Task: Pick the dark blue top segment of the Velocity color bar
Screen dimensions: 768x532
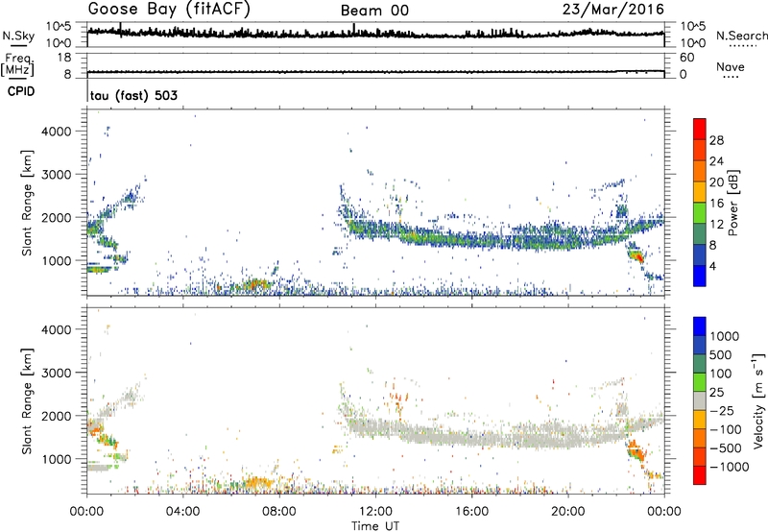Action: click(700, 326)
